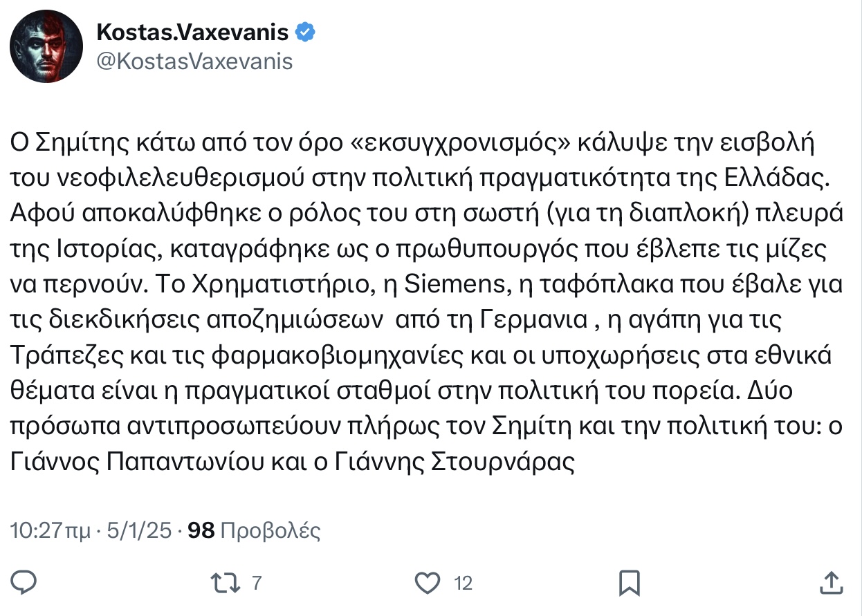Open the Kostas.Vaxevanis profile avatar
Viewport: 862px width, 616px height.
click(46, 46)
